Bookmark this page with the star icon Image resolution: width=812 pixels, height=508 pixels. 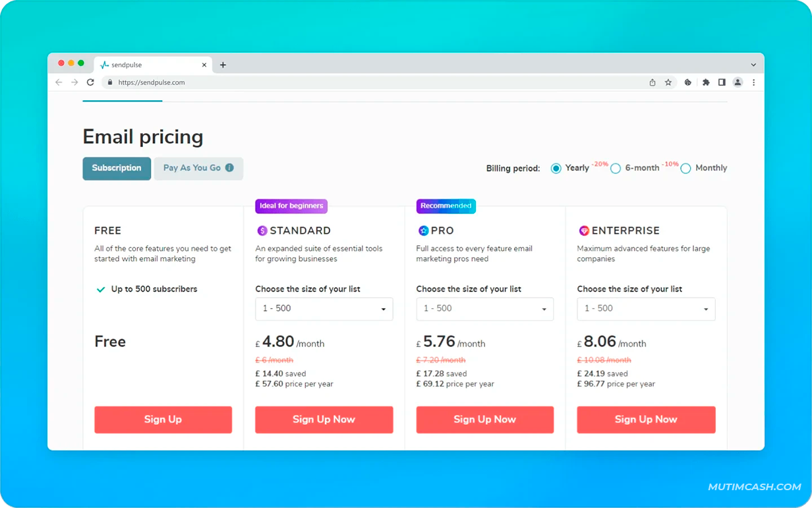point(668,82)
